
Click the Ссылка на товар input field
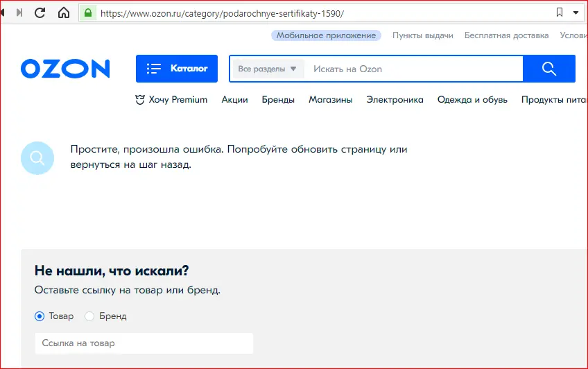click(144, 343)
